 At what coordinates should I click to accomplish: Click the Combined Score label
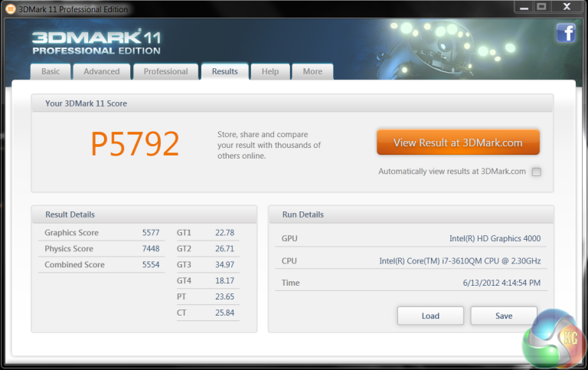point(74,264)
